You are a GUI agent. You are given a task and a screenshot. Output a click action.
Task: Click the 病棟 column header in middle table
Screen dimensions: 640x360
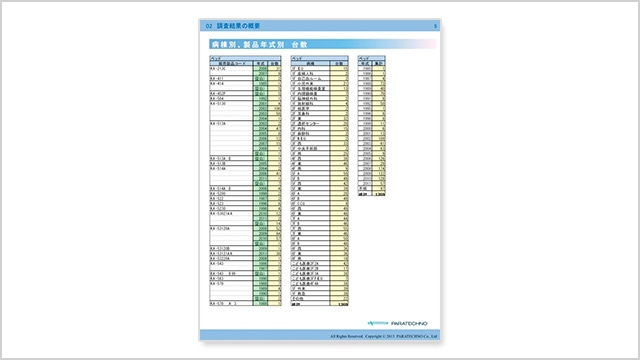pyautogui.click(x=310, y=63)
